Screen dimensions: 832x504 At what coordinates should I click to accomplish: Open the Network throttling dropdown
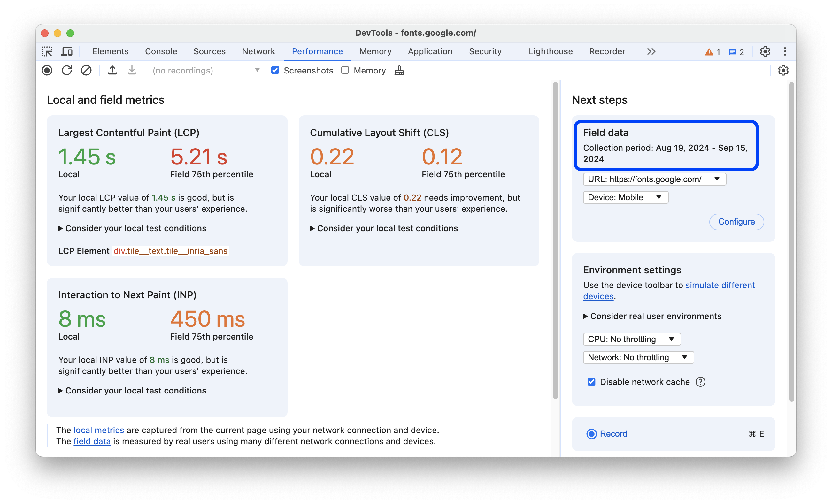pos(636,357)
